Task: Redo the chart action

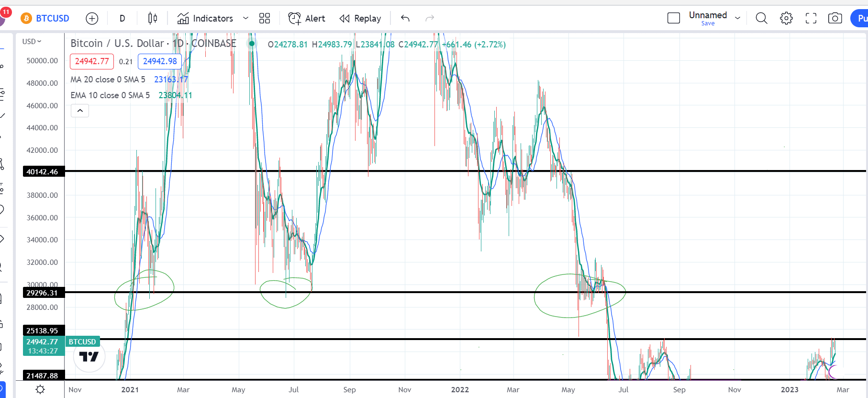Action: 430,18
